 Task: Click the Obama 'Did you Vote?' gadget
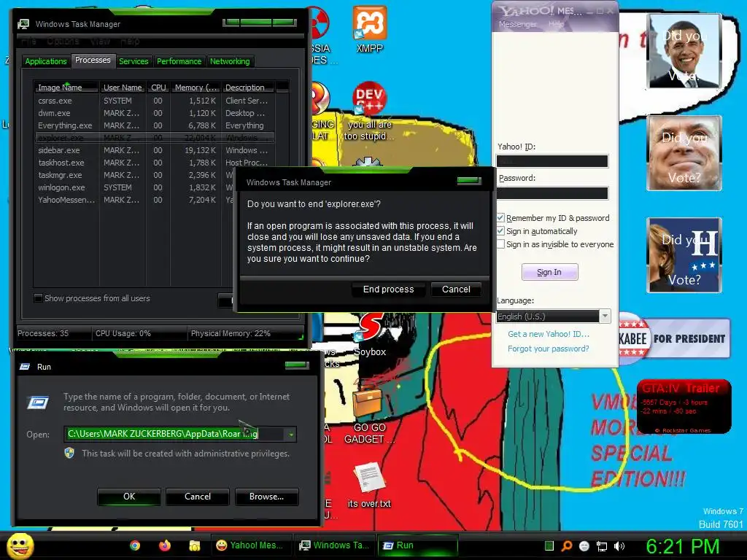click(x=684, y=50)
